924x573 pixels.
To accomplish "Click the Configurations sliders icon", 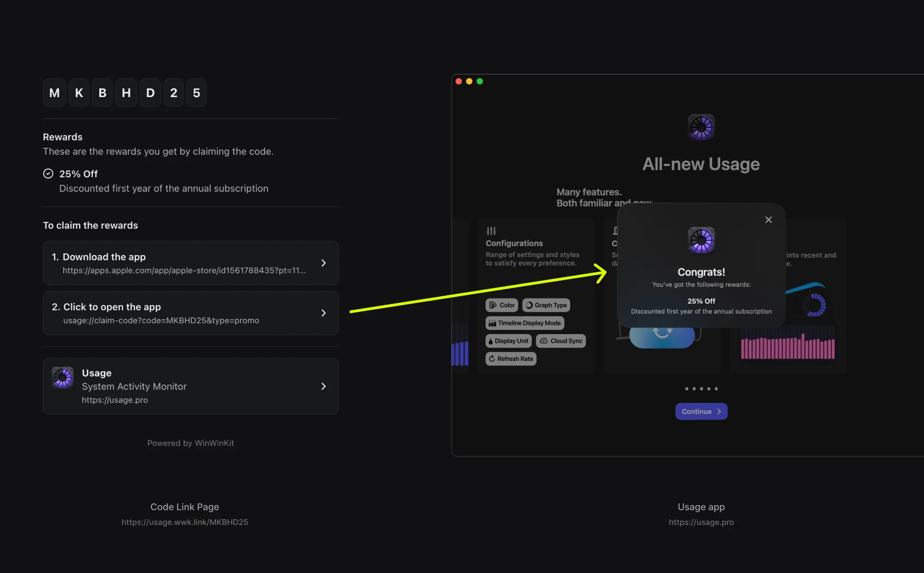I will pos(491,231).
